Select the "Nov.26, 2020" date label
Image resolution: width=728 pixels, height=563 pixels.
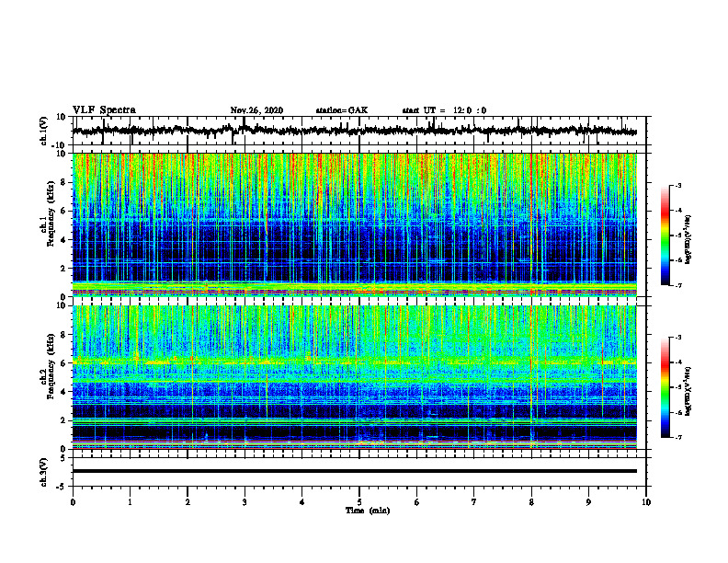256,110
